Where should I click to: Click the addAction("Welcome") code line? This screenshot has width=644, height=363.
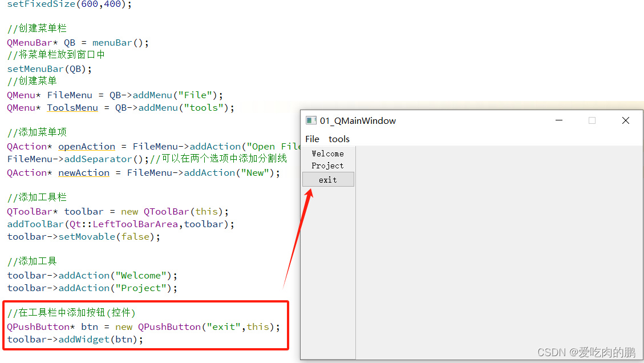pos(92,276)
